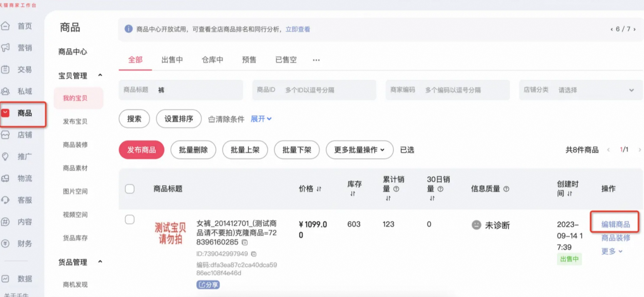Open the 私域 people icon
Viewport: 644px width, 297px height.
5,91
